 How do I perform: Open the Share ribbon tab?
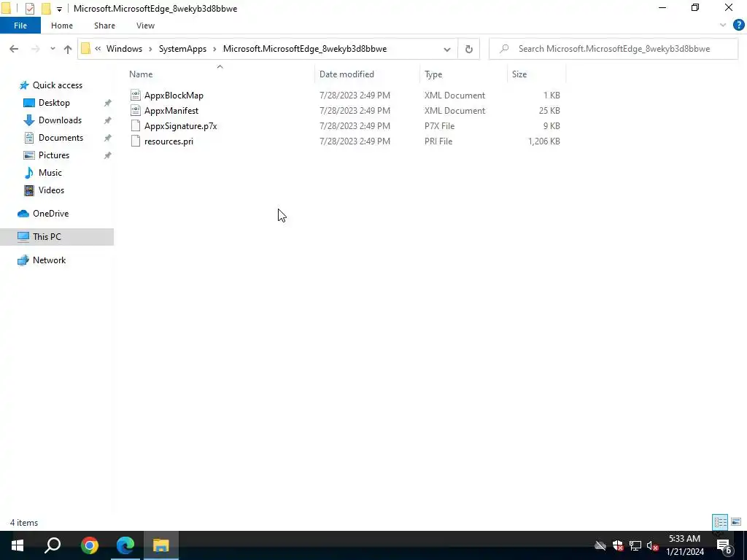[104, 26]
